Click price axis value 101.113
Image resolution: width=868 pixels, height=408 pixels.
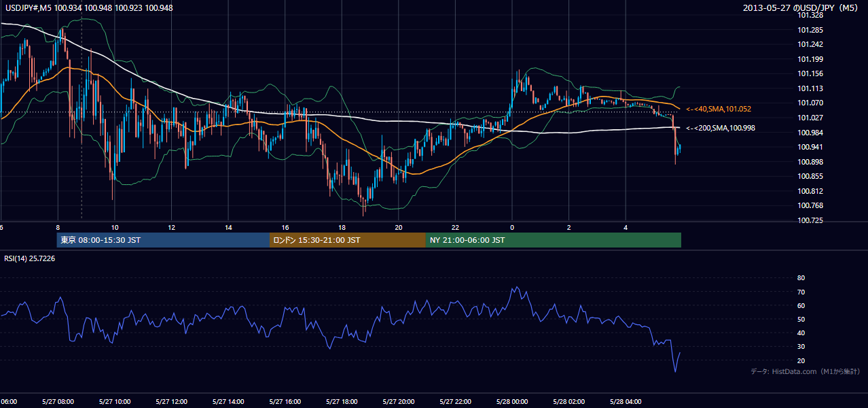tap(811, 88)
